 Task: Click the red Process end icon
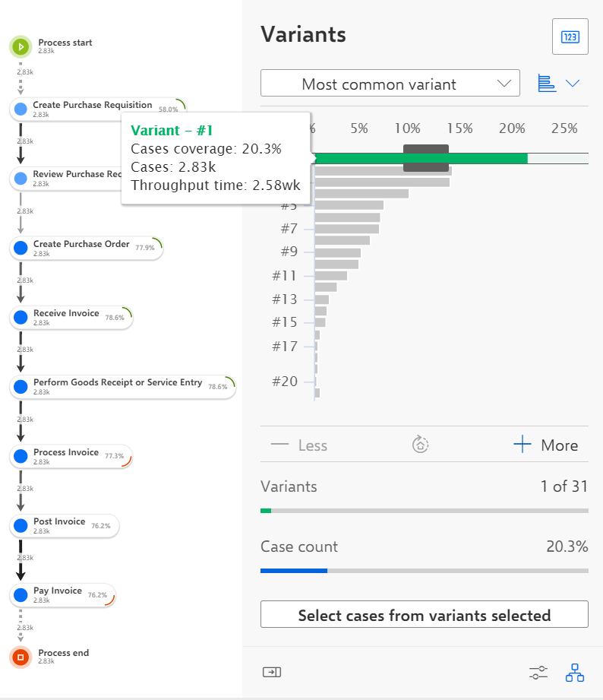[21, 657]
